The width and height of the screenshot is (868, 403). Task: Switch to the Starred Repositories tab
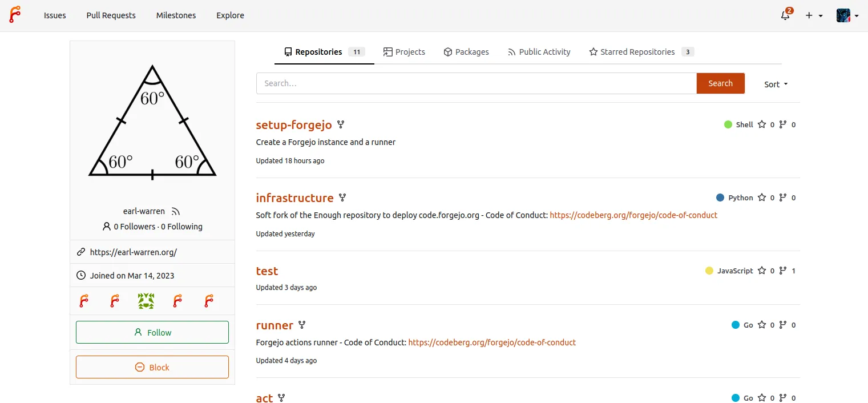pyautogui.click(x=637, y=52)
